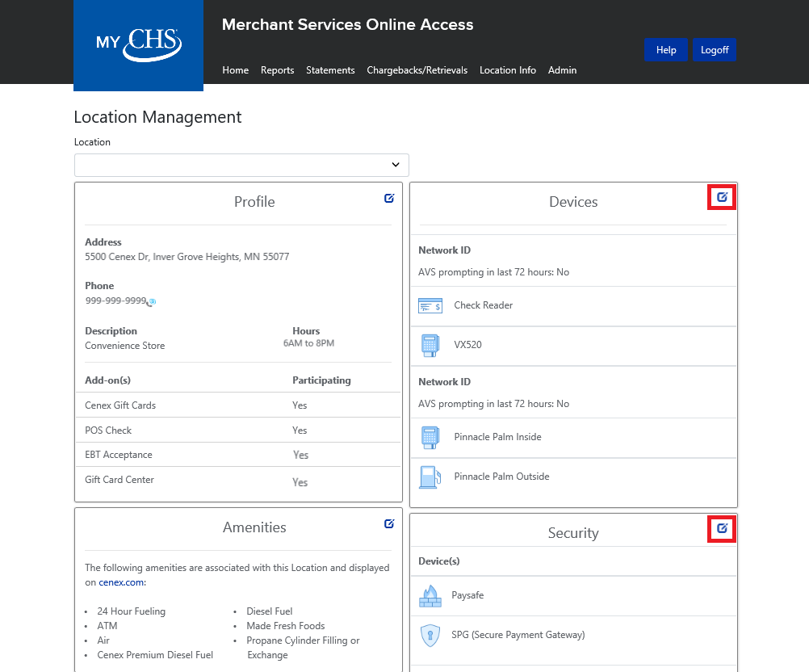
Task: Follow the cenex.com link
Action: point(122,582)
